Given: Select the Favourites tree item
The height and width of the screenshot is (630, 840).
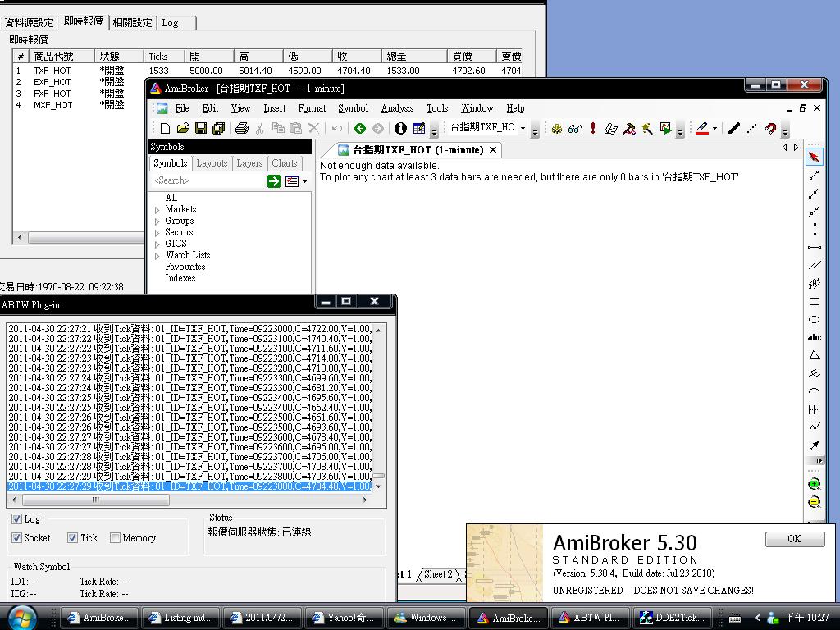Looking at the screenshot, I should (x=185, y=267).
